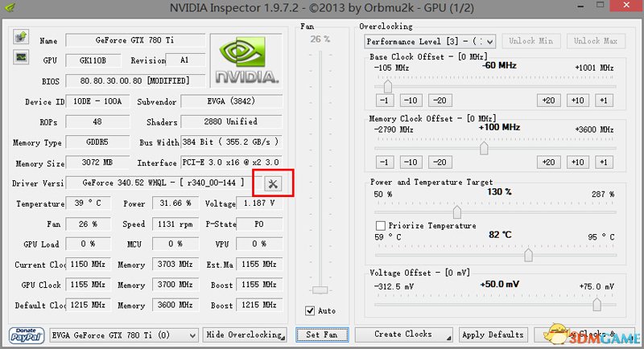
Task: Click the Device ID value 10DE - 100A
Action: click(97, 101)
